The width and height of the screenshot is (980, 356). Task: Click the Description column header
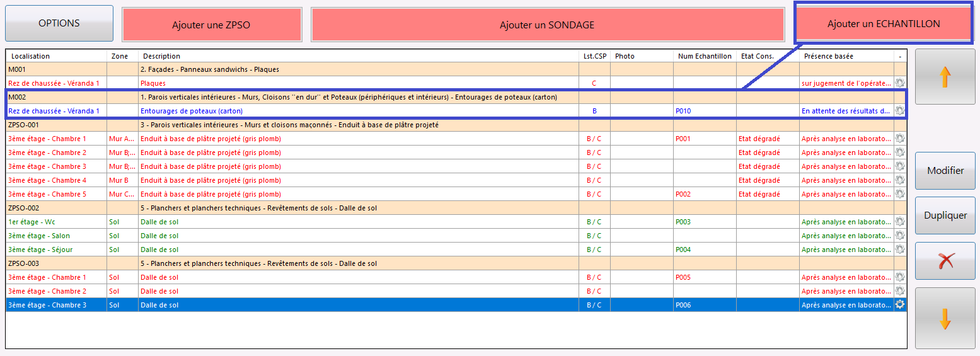coord(359,56)
